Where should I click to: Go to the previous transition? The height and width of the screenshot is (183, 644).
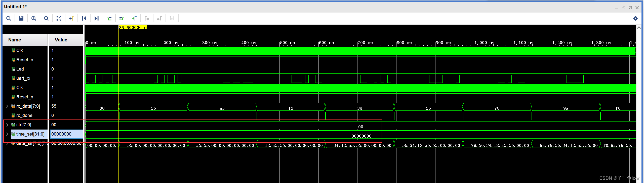coord(109,18)
